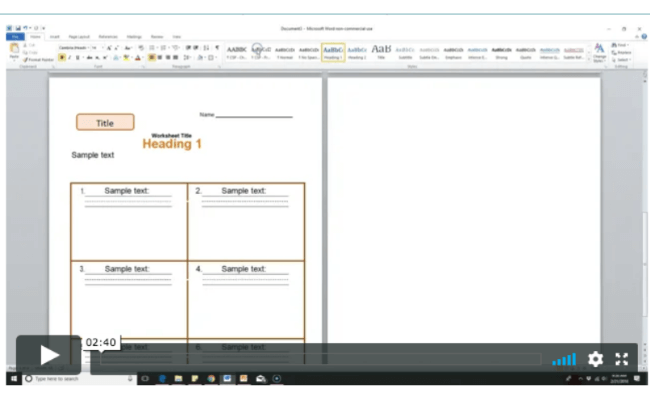This screenshot has width=650, height=400.
Task: Open Line and Paragraph Spacing menu
Action: tap(187, 58)
